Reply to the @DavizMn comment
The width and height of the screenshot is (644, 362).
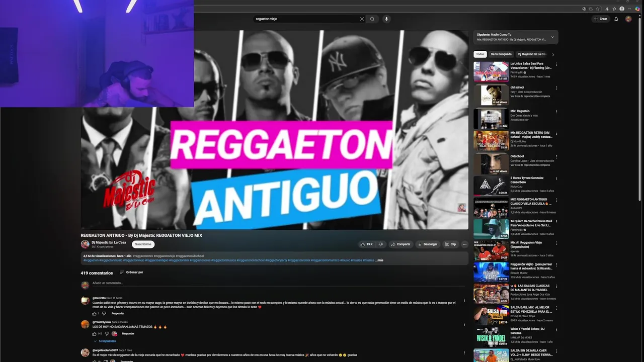click(x=118, y=313)
